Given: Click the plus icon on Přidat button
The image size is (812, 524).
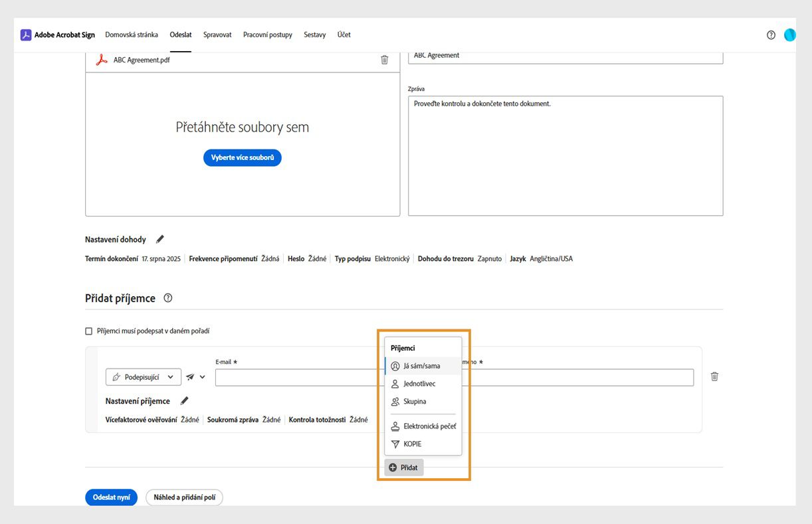Looking at the screenshot, I should click(393, 468).
